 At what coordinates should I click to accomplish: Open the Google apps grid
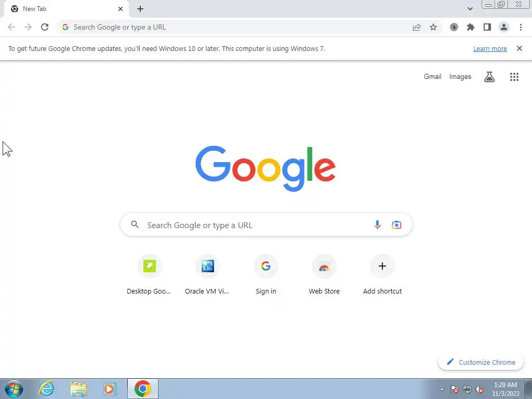[514, 77]
